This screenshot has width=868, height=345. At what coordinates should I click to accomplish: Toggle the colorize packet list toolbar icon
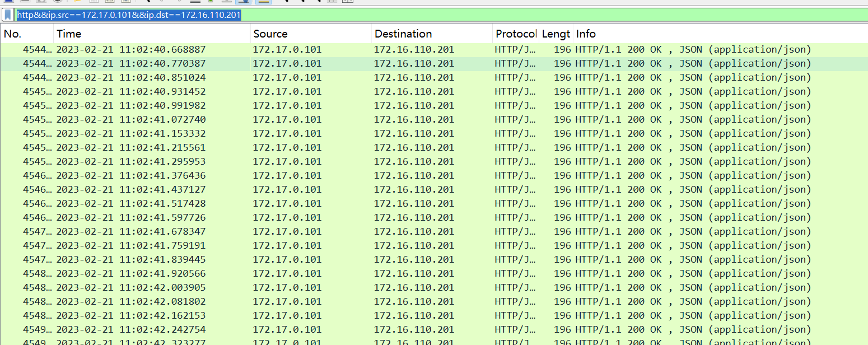point(263,2)
